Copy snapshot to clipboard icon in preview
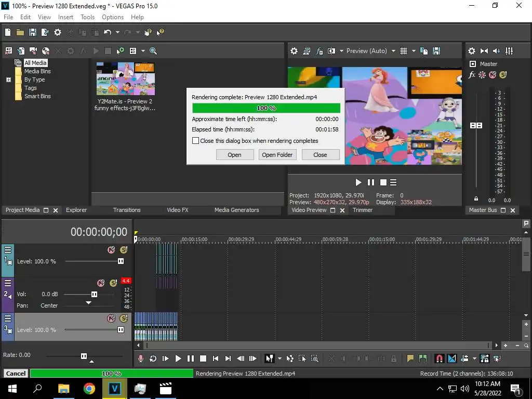 click(x=424, y=51)
